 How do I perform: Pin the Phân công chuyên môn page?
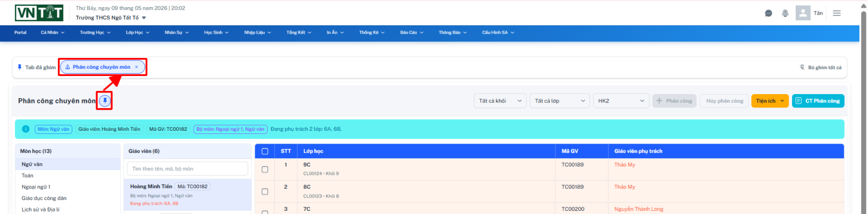[x=105, y=101]
